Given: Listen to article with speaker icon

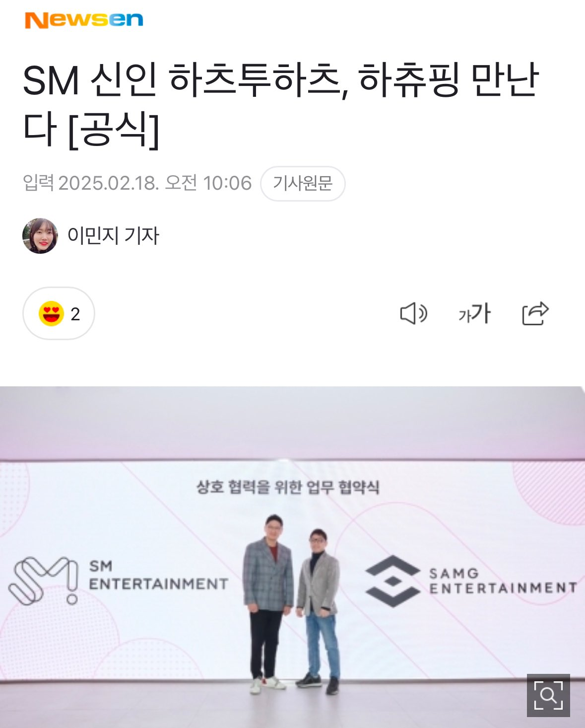Looking at the screenshot, I should click(x=414, y=314).
